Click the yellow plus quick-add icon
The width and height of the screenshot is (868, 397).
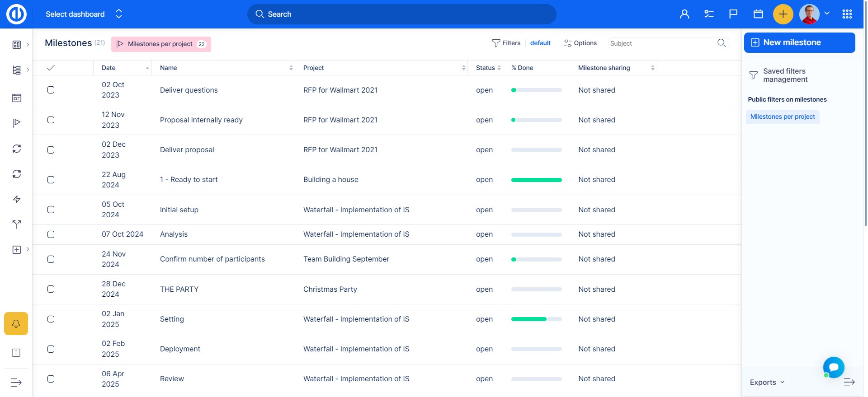click(783, 14)
